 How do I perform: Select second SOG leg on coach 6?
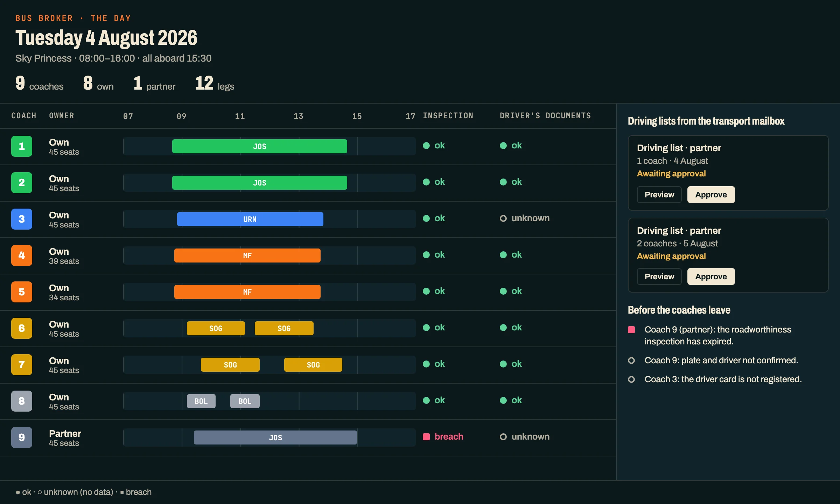coord(284,328)
